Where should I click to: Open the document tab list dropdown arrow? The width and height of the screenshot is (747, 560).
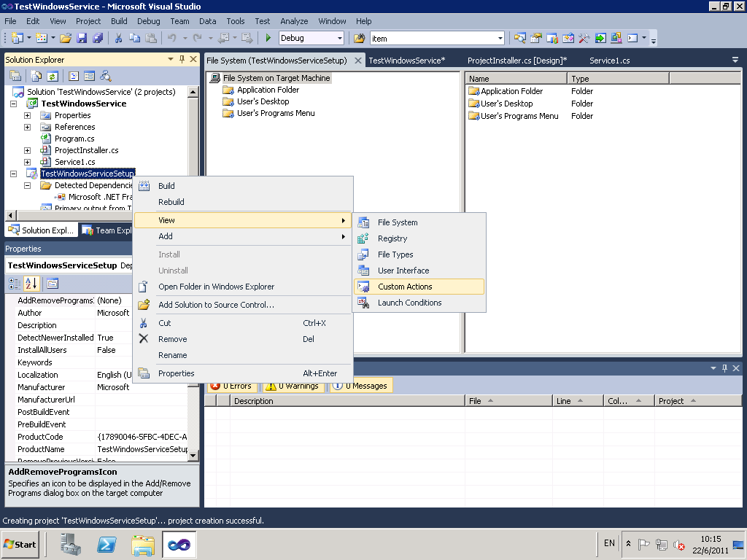click(x=735, y=60)
